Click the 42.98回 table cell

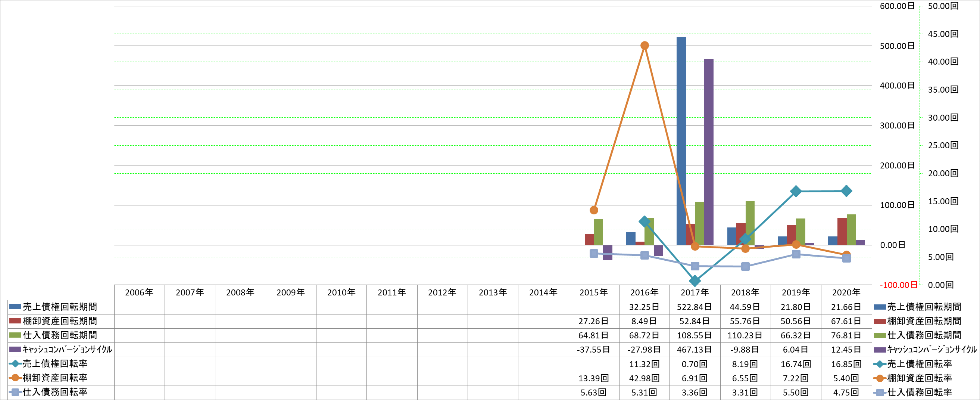[x=644, y=378]
